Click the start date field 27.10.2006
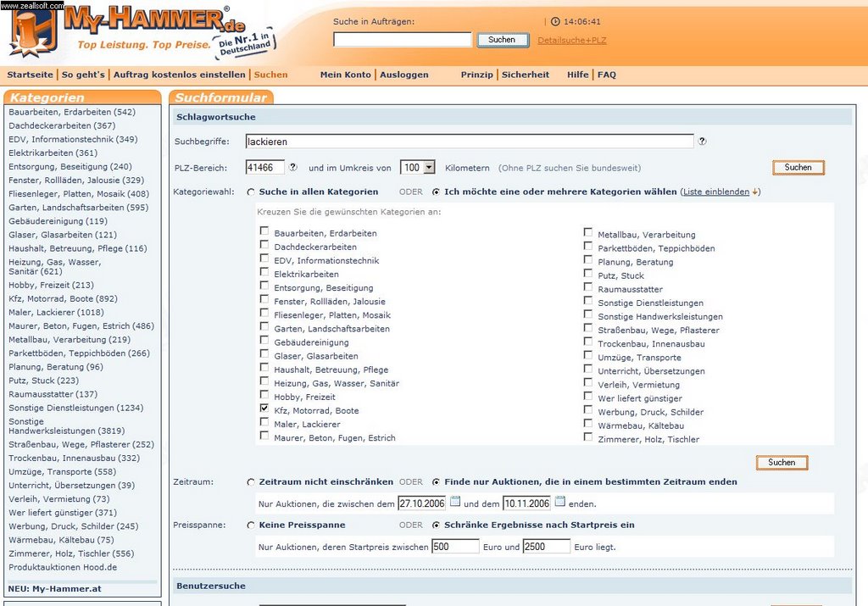The height and width of the screenshot is (606, 868). pyautogui.click(x=422, y=503)
